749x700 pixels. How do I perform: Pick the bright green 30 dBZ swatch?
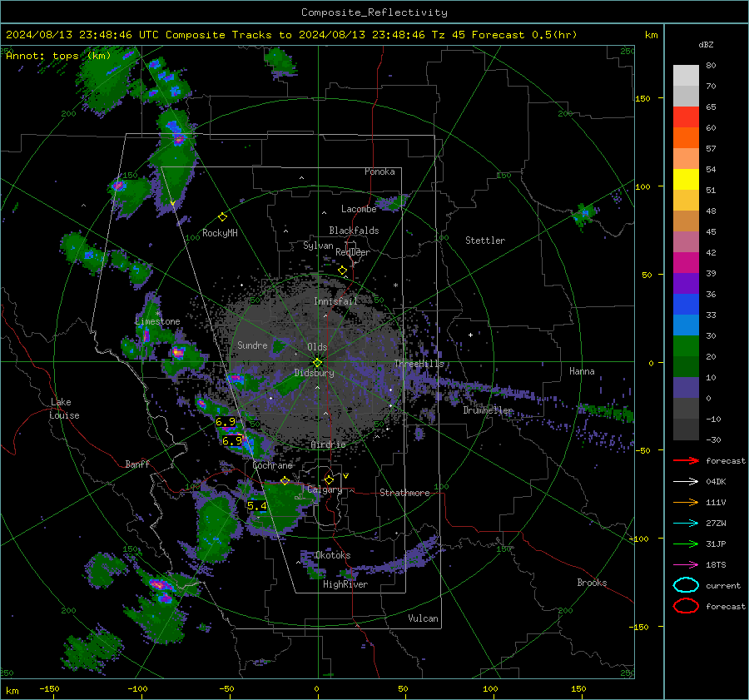686,346
